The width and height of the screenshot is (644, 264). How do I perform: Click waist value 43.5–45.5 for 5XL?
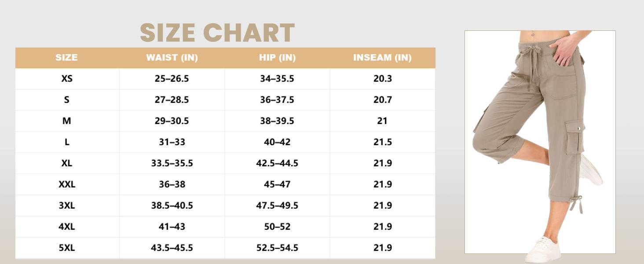[x=172, y=248]
